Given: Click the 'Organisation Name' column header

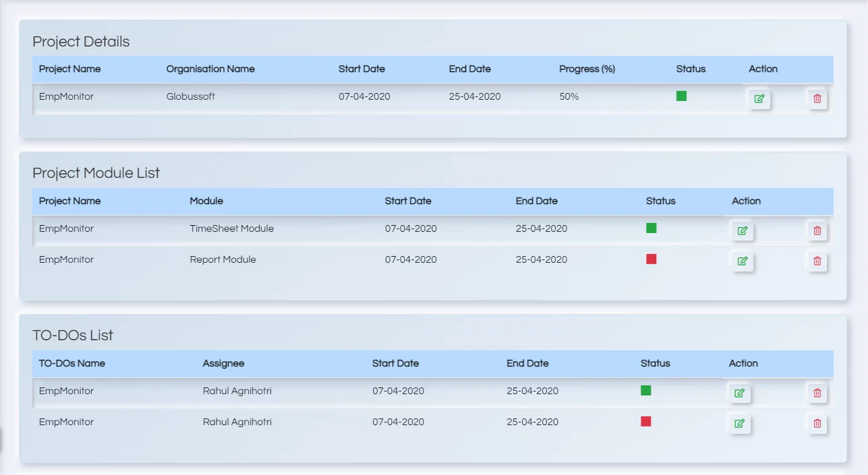Looking at the screenshot, I should coord(210,69).
